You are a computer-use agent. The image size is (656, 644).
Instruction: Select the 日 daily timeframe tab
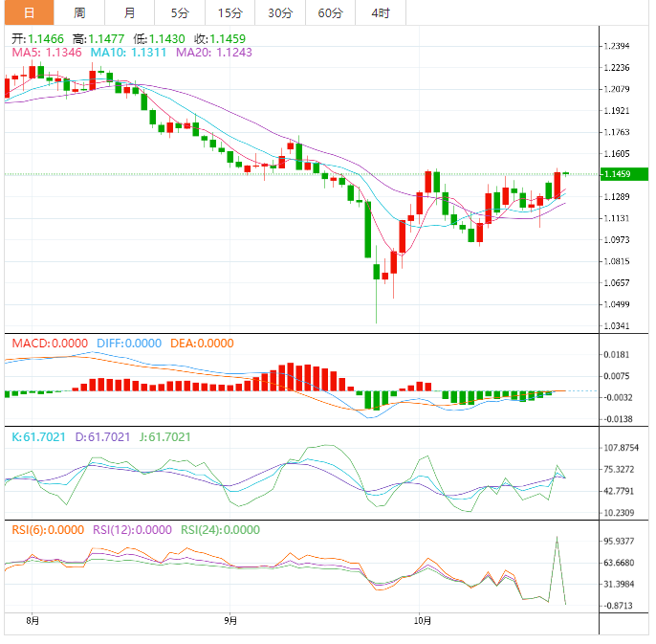coord(30,12)
